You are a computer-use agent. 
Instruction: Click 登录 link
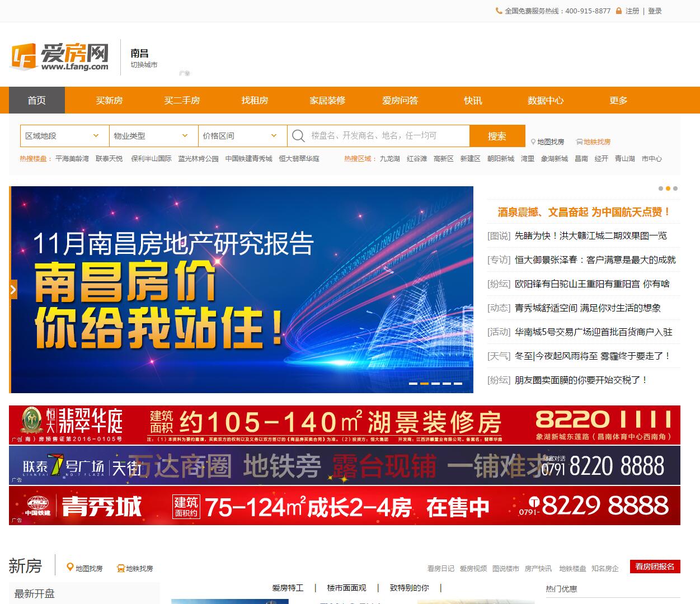(x=655, y=11)
